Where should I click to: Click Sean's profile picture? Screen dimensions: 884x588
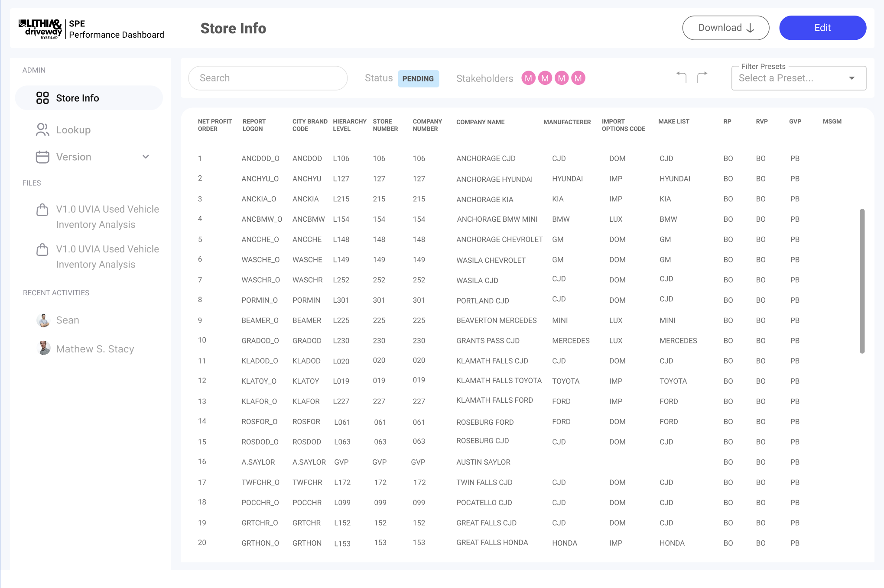coord(43,320)
